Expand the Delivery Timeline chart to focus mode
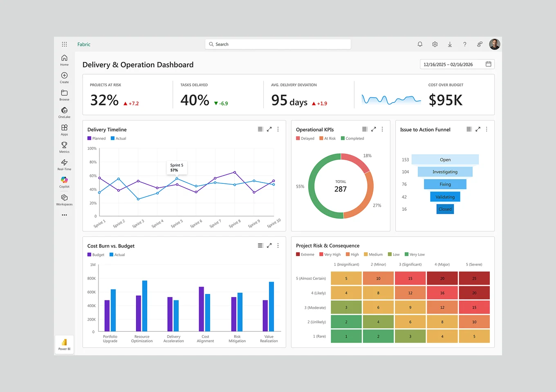Screen dimensions: 556x392 pos(269,129)
